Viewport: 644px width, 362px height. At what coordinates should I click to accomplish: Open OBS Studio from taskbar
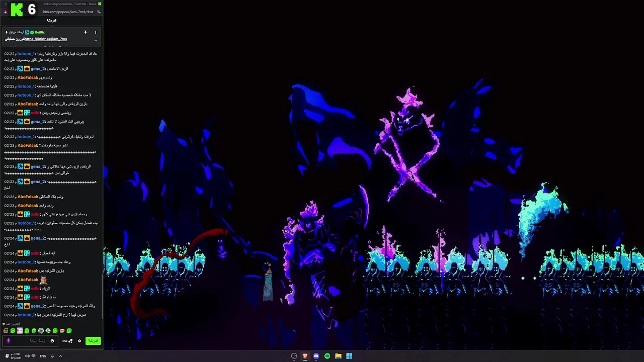click(x=294, y=356)
